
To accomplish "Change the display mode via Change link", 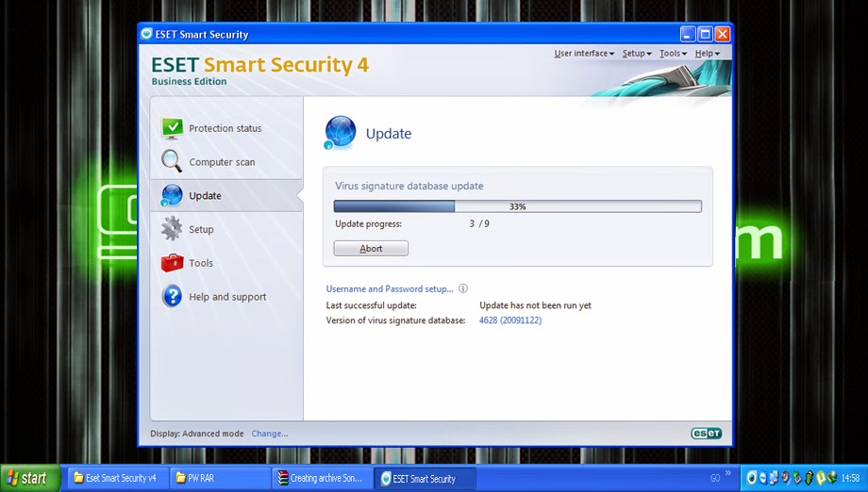I will tap(270, 434).
